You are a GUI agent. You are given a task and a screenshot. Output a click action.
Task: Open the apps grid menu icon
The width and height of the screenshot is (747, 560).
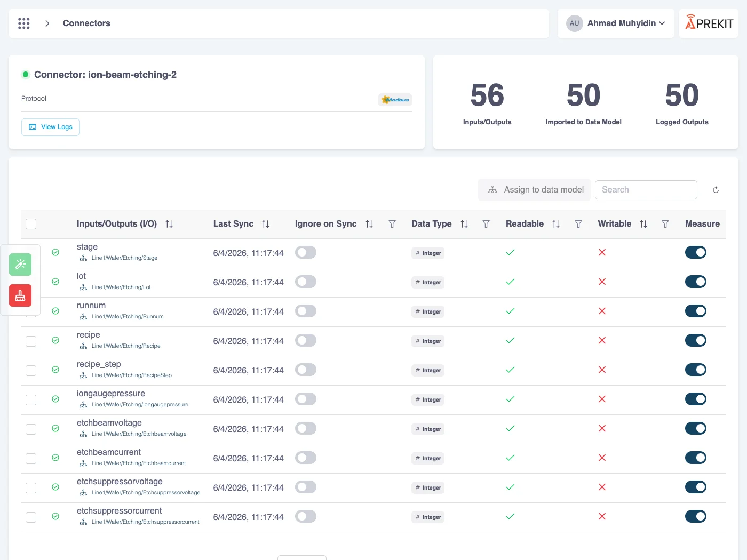pos(24,23)
